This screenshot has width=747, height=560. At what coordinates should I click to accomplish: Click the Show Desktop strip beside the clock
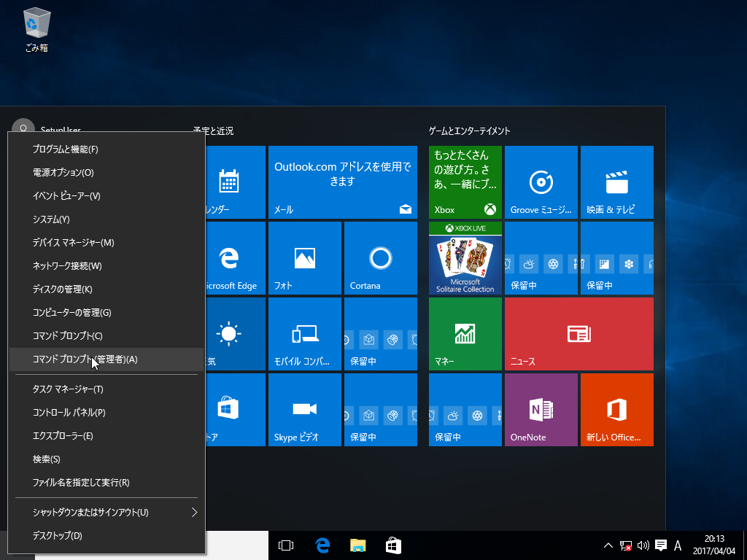tap(745, 545)
